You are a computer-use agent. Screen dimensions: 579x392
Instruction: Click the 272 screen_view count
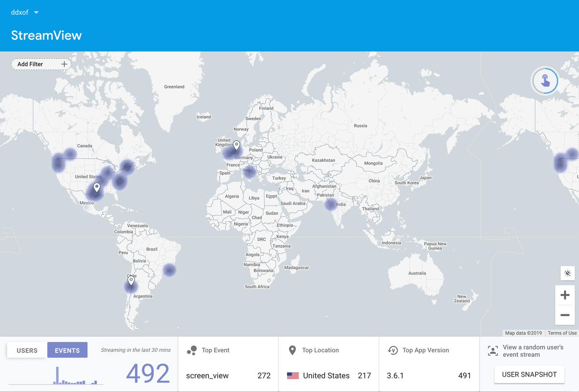pos(264,376)
